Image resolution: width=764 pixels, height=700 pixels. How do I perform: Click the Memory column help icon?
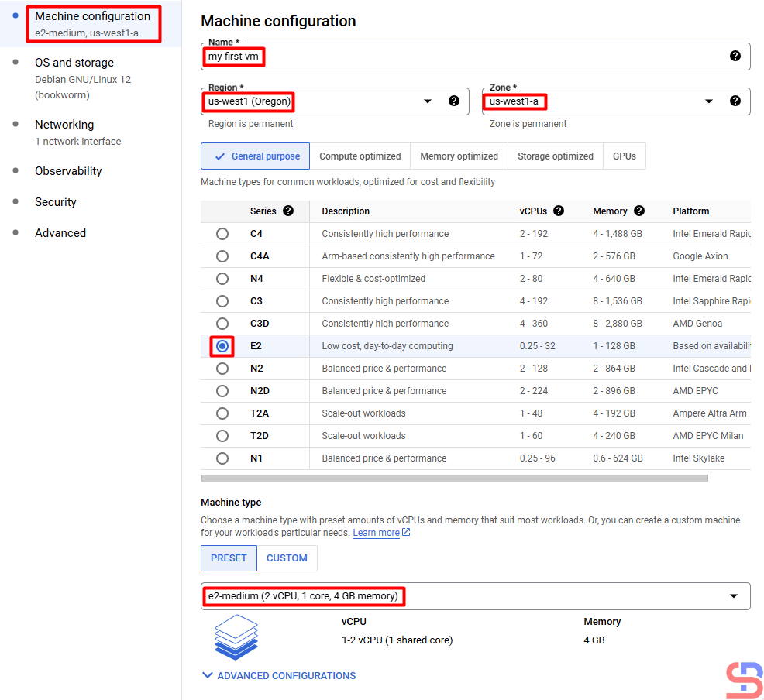tap(639, 211)
